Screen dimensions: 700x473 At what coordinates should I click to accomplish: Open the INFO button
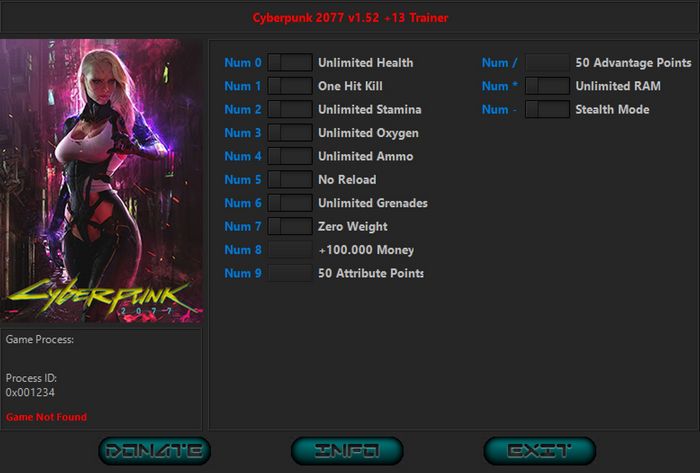pos(347,451)
